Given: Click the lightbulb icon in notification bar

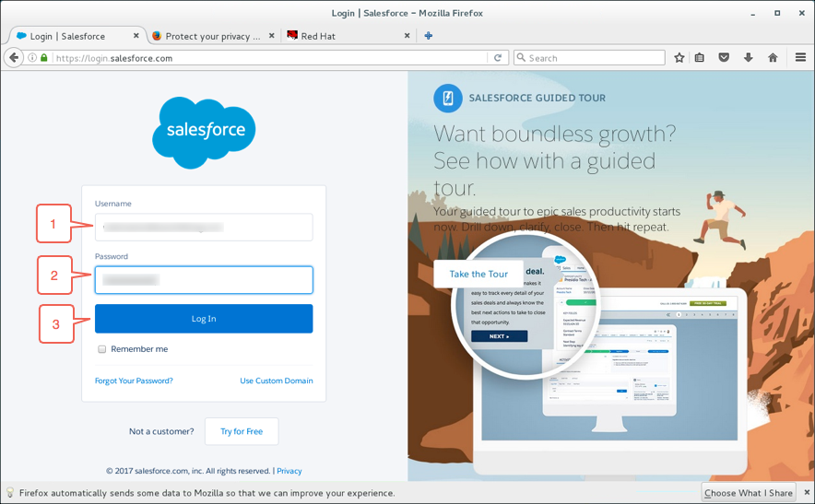Looking at the screenshot, I should (x=10, y=493).
